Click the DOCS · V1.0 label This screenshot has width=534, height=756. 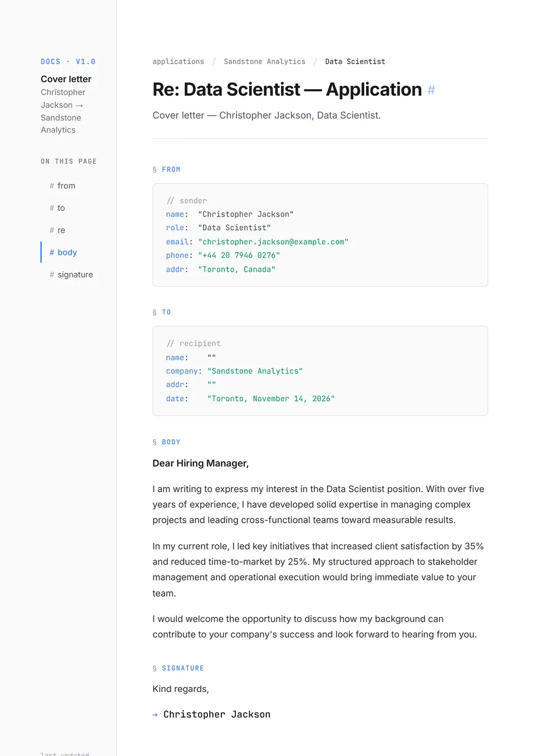point(68,62)
